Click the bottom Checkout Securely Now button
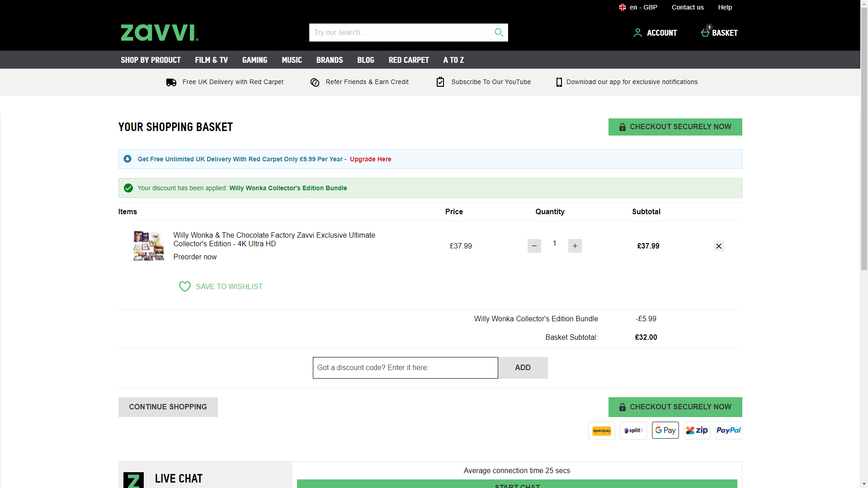Screen dimensions: 868x488 [x=675, y=407]
